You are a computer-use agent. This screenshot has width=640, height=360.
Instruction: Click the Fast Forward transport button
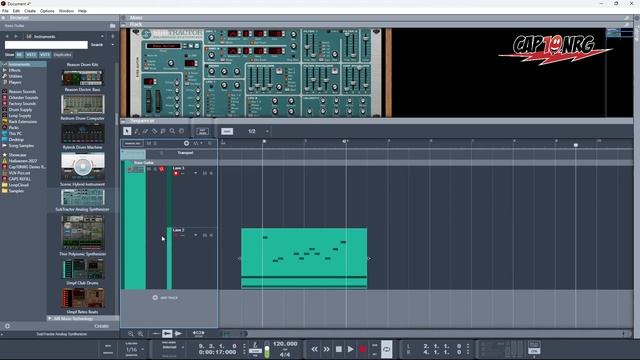pyautogui.click(x=327, y=349)
